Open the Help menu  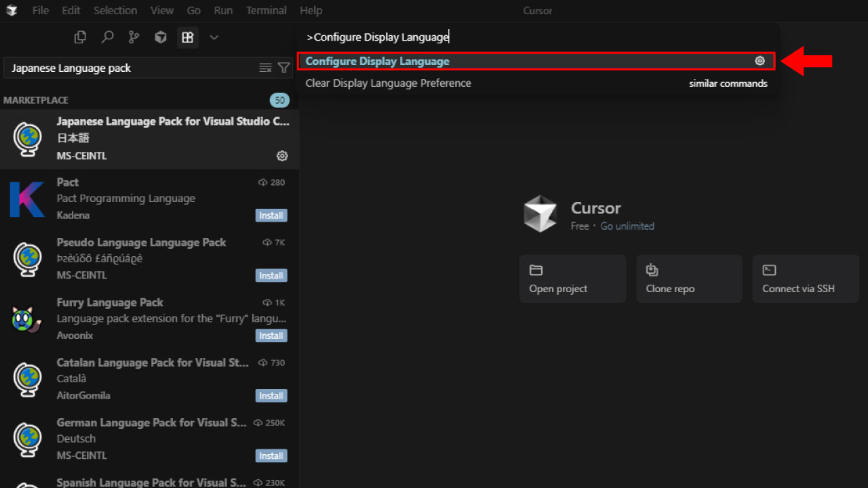point(311,10)
